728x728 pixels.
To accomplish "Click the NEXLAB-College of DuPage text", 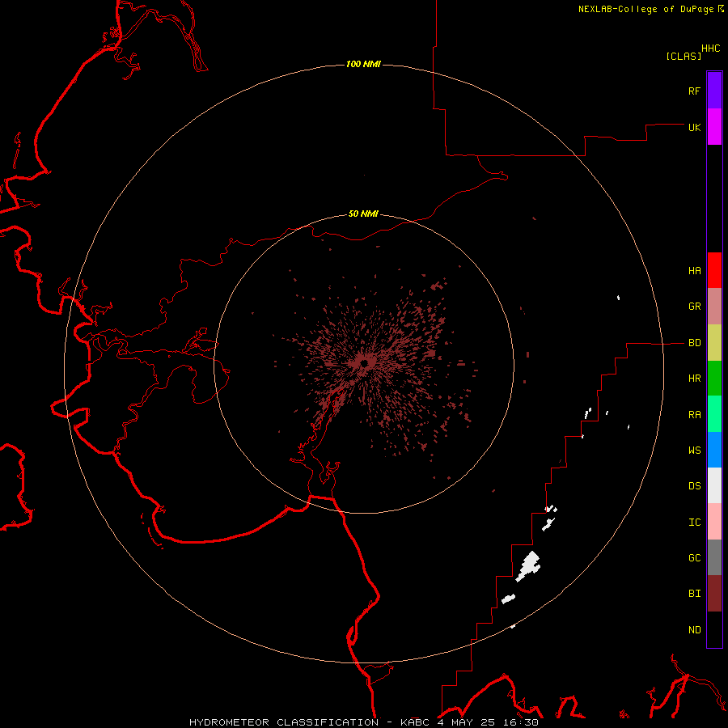I will point(645,9).
